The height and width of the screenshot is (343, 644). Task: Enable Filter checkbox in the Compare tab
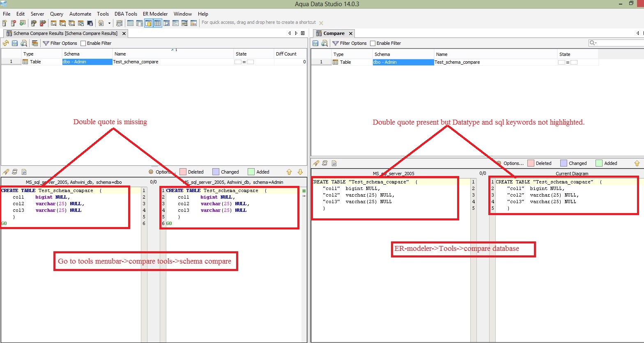pyautogui.click(x=373, y=43)
